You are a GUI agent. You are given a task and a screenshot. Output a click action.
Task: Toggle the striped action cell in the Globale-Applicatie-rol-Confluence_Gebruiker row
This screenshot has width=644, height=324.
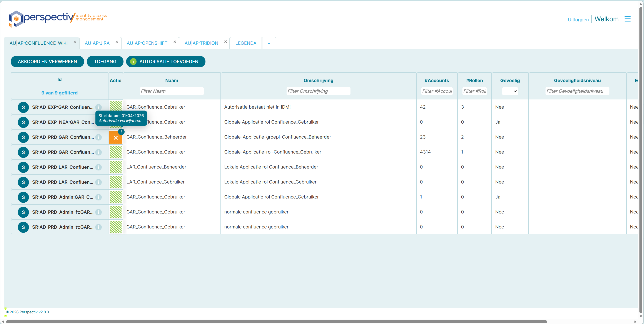[115, 152]
